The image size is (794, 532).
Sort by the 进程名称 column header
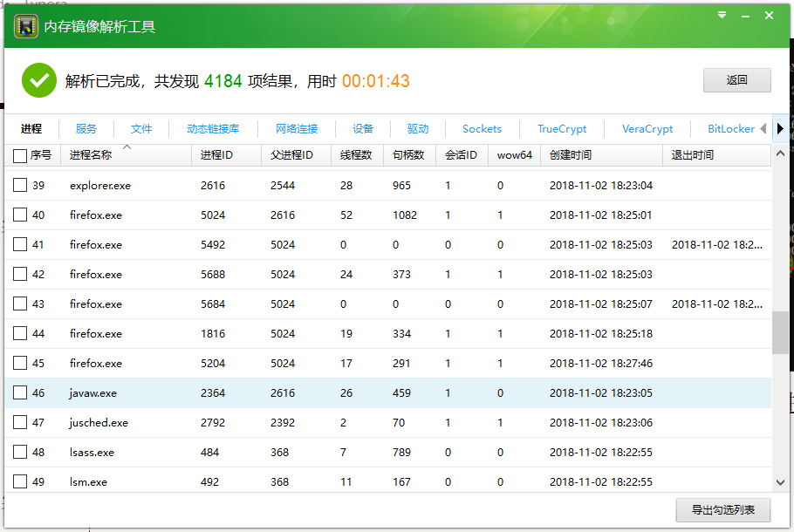pos(126,155)
